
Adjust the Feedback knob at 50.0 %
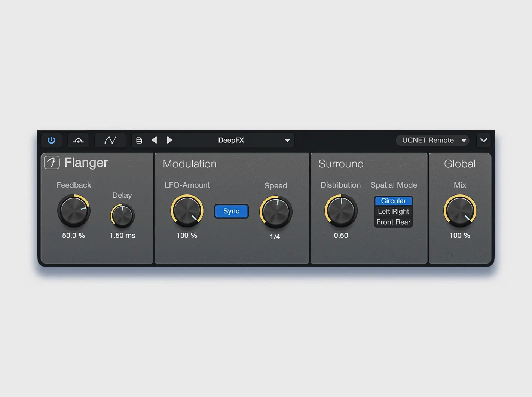pos(74,210)
